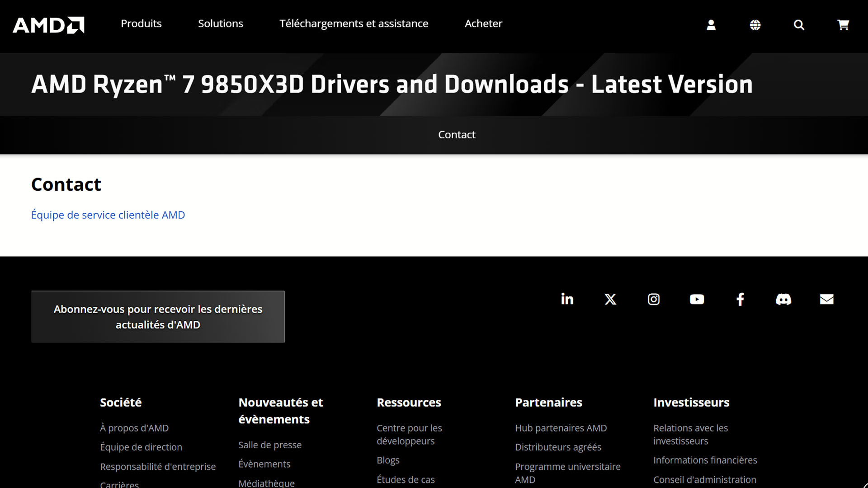
Task: Click the AMD logo
Action: (x=48, y=25)
